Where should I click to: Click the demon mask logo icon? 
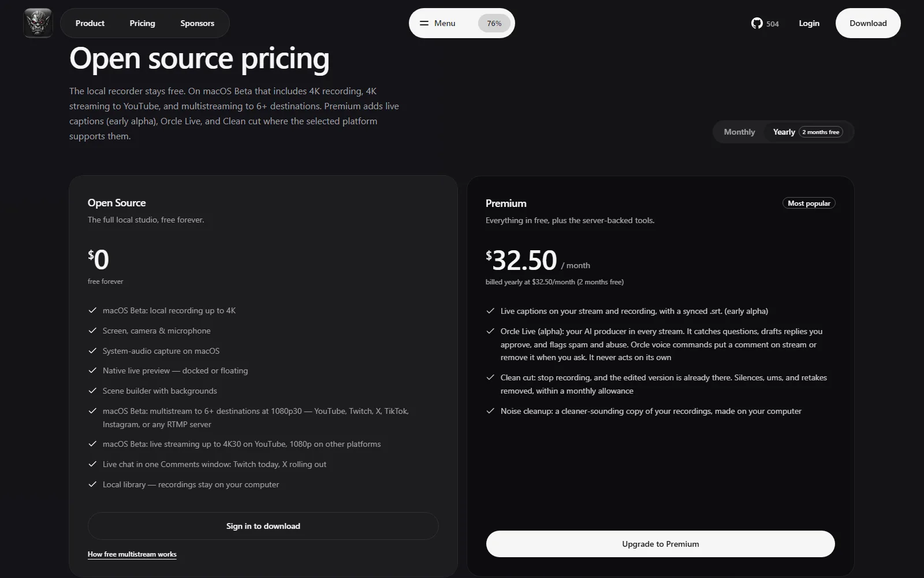point(38,23)
